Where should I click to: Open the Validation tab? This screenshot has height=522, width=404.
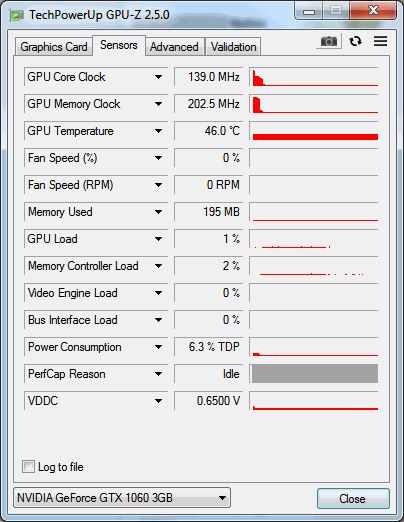pyautogui.click(x=233, y=47)
